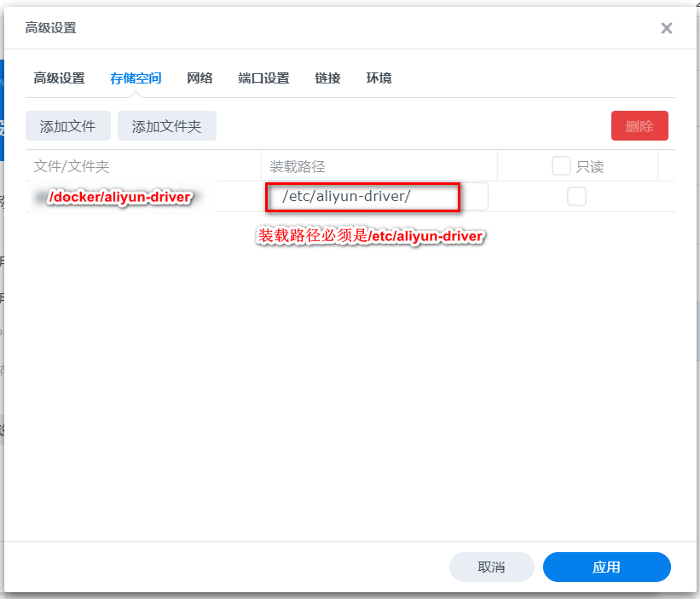Click the 装载路径 column header

(x=296, y=166)
